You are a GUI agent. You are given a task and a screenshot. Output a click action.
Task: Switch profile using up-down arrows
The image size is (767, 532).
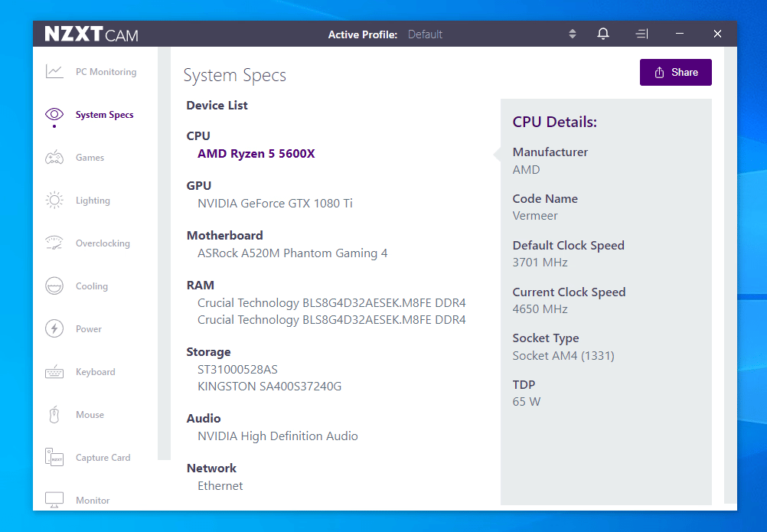point(573,34)
